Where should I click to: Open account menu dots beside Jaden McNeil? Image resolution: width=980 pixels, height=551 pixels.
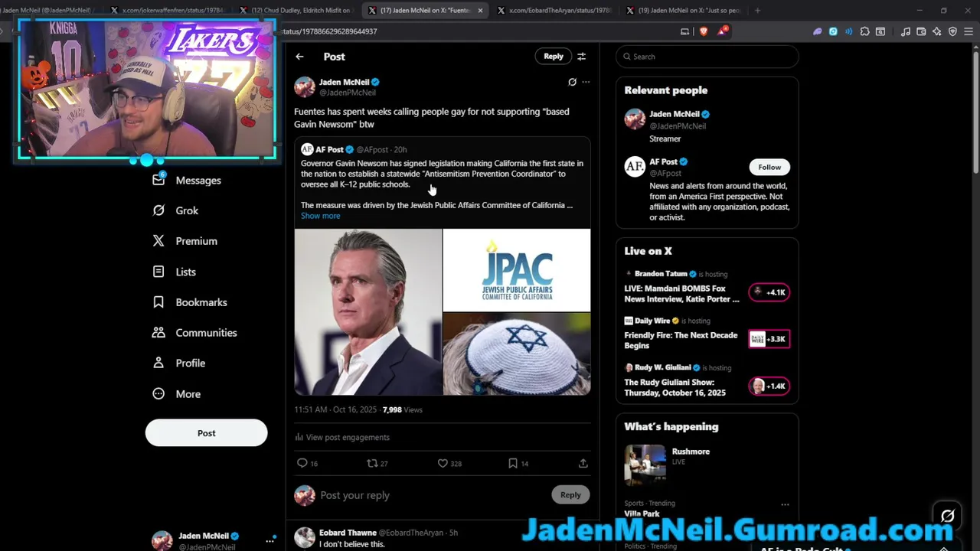[269, 540]
